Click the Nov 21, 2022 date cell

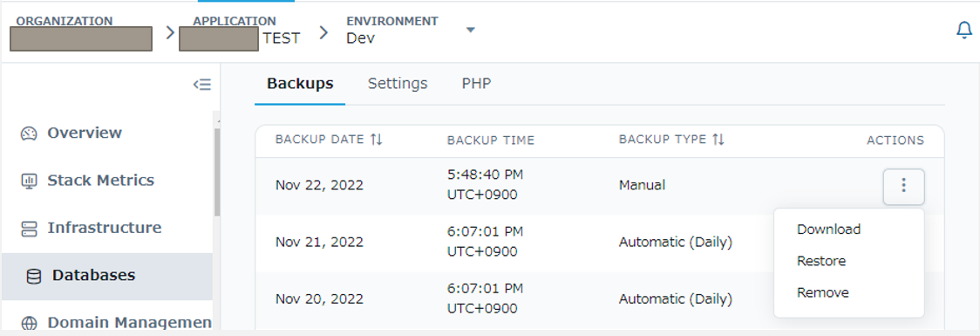(319, 242)
